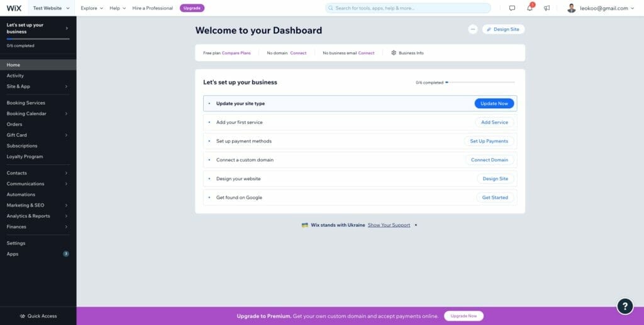Open the notifications bell
This screenshot has height=325, width=644.
pyautogui.click(x=530, y=8)
